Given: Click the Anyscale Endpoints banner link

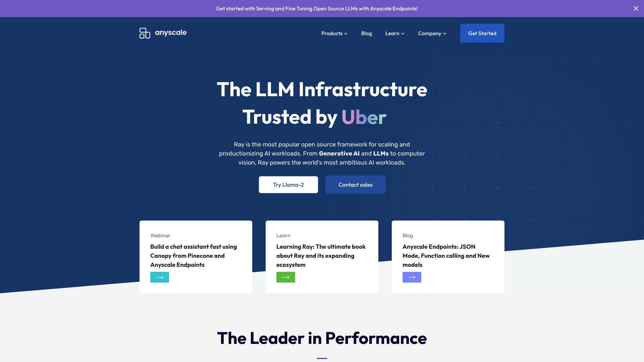Looking at the screenshot, I should tap(317, 8).
